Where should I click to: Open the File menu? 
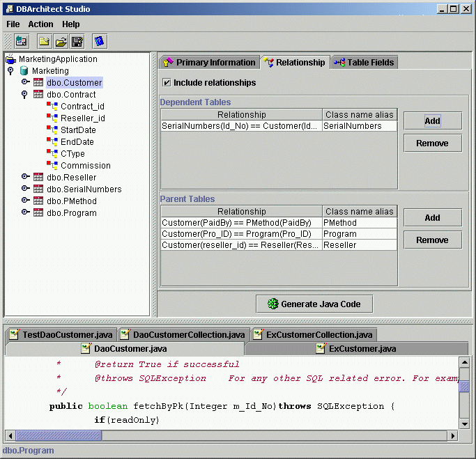pos(13,24)
